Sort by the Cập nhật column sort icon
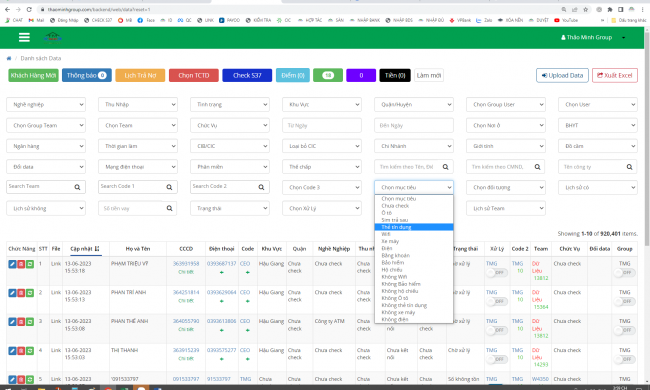Viewport: 650px width, 390px height. pyautogui.click(x=97, y=249)
